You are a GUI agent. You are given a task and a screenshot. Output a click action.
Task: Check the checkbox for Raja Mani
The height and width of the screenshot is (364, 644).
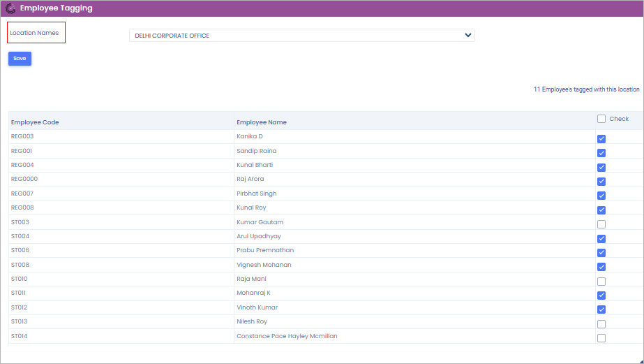[601, 281]
